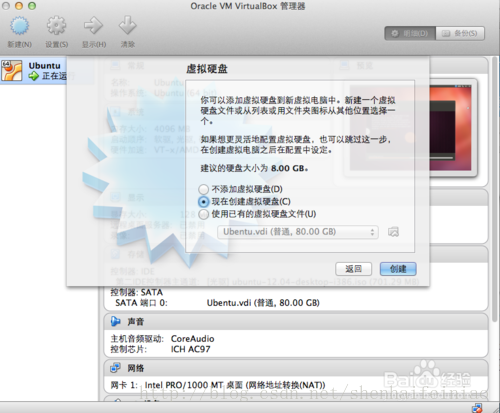The image size is (500, 413).
Task: Open the Ubentu.vdi (普通, 80.00 GB) dropdown
Action: 298,232
